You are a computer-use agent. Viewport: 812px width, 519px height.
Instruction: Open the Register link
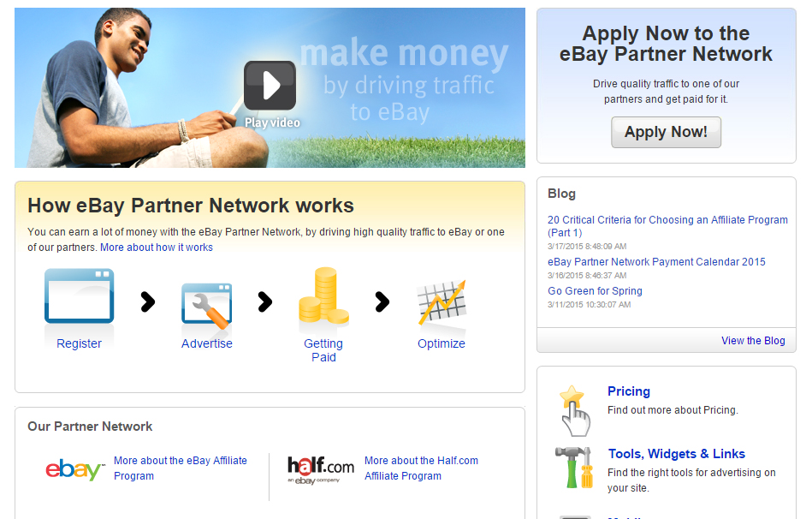tap(80, 343)
